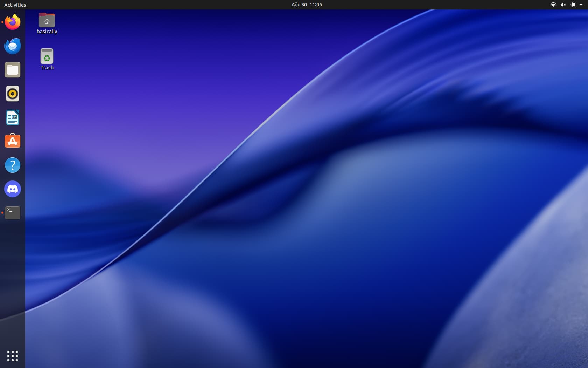Open the Terminal from dock
The height and width of the screenshot is (368, 588).
13,212
